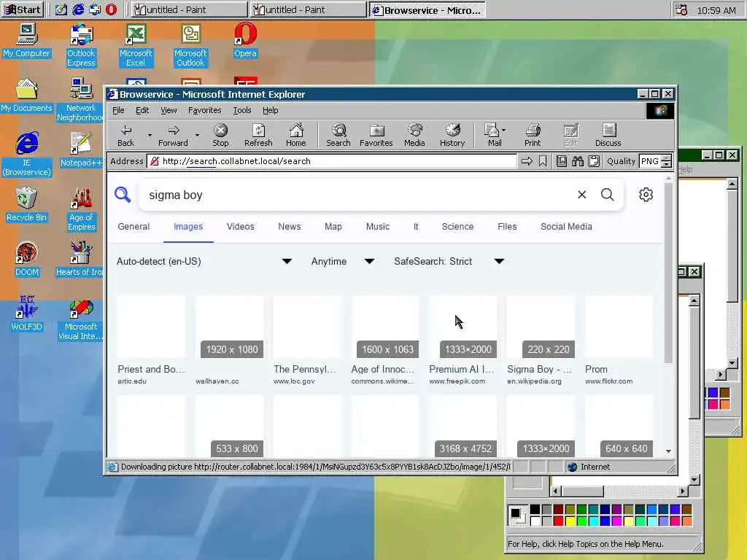The image size is (747, 560).
Task: Expand the Back history dropdown arrow
Action: (150, 135)
